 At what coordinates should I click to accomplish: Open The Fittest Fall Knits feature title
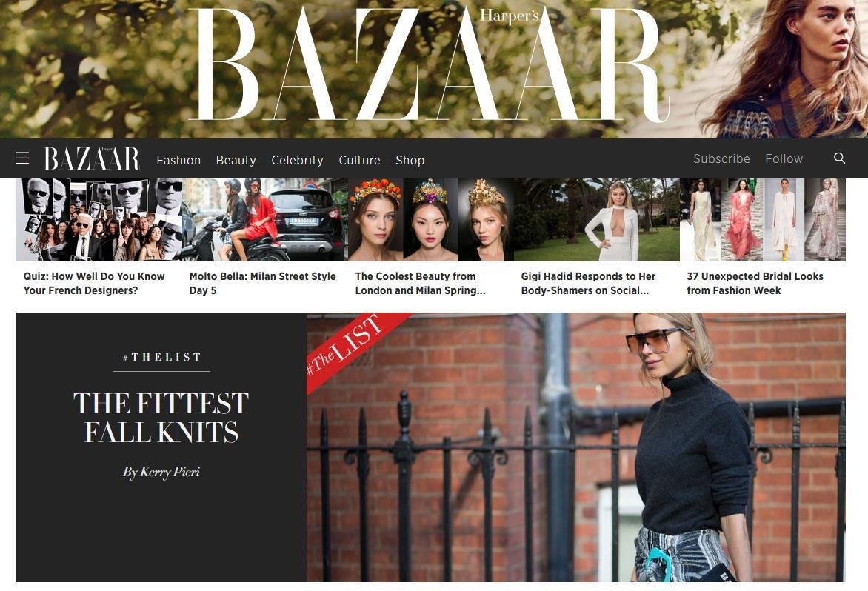(x=161, y=417)
